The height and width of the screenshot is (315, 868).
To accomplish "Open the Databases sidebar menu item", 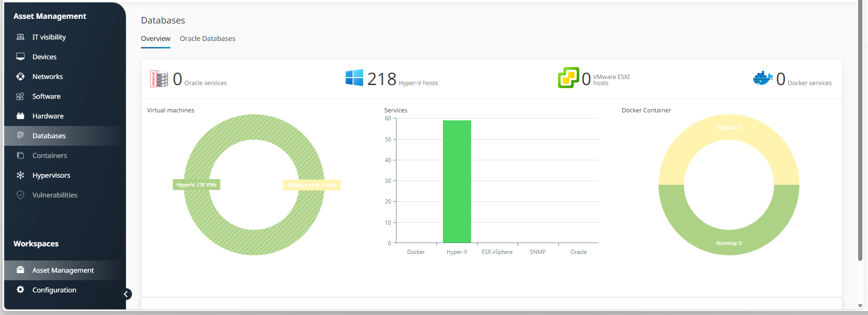I will [49, 136].
